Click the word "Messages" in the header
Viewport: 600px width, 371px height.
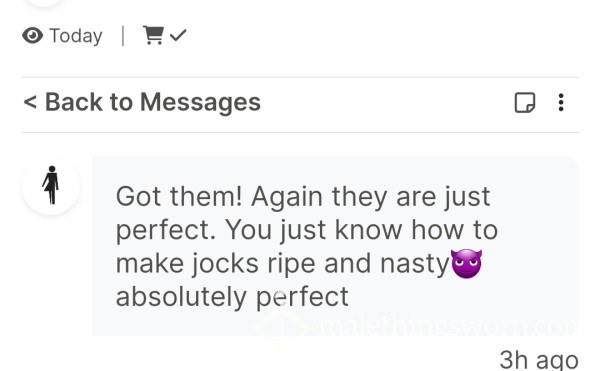click(x=201, y=103)
